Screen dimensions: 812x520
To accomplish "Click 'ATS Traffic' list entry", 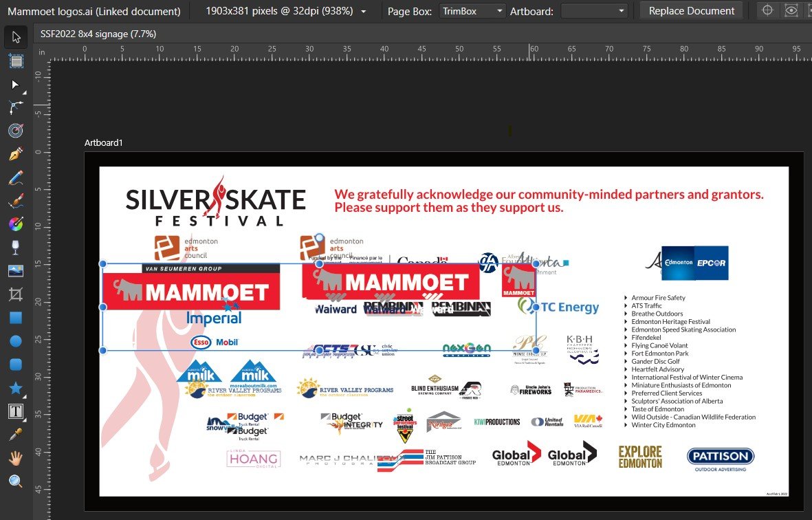I will point(647,305).
